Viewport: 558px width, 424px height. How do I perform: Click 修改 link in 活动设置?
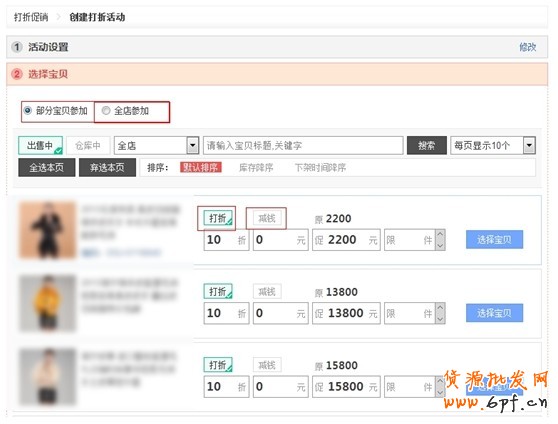point(527,47)
